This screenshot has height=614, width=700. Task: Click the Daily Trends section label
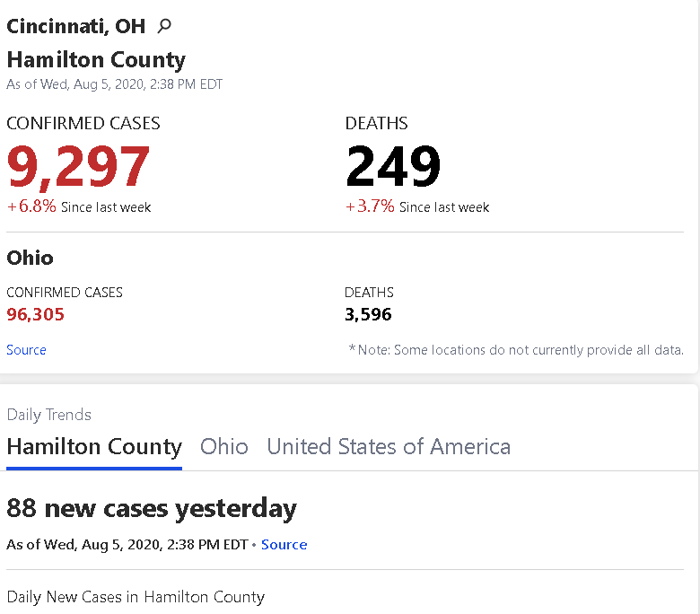pos(49,415)
